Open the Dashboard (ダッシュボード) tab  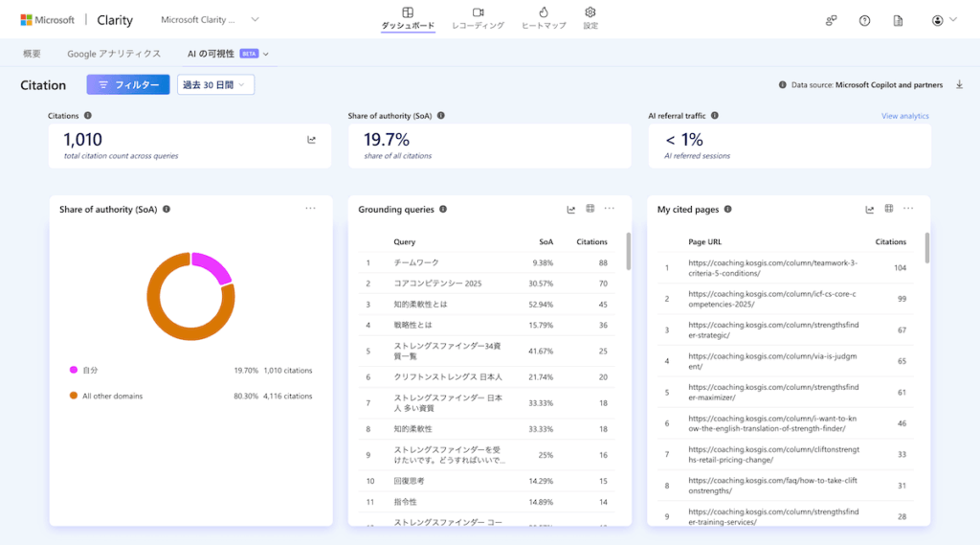pyautogui.click(x=408, y=18)
